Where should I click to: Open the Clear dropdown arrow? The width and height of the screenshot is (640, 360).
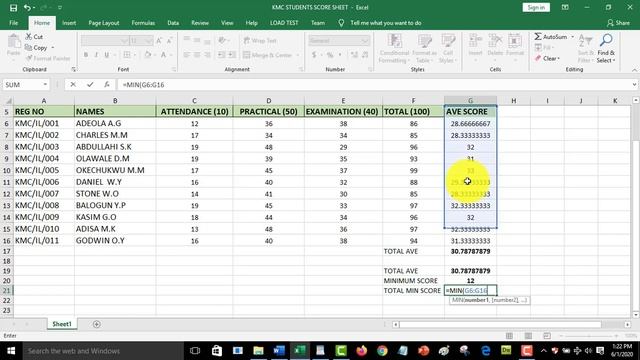[558, 58]
